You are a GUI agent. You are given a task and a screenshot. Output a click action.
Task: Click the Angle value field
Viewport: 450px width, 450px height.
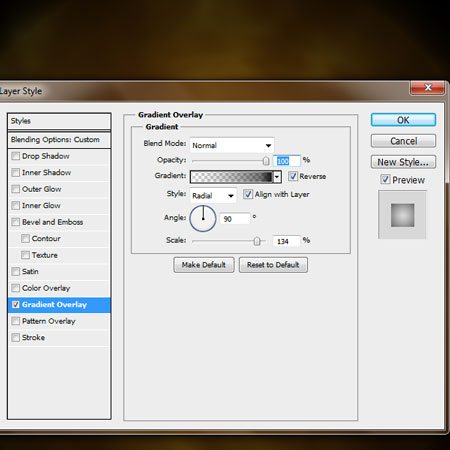click(x=235, y=219)
